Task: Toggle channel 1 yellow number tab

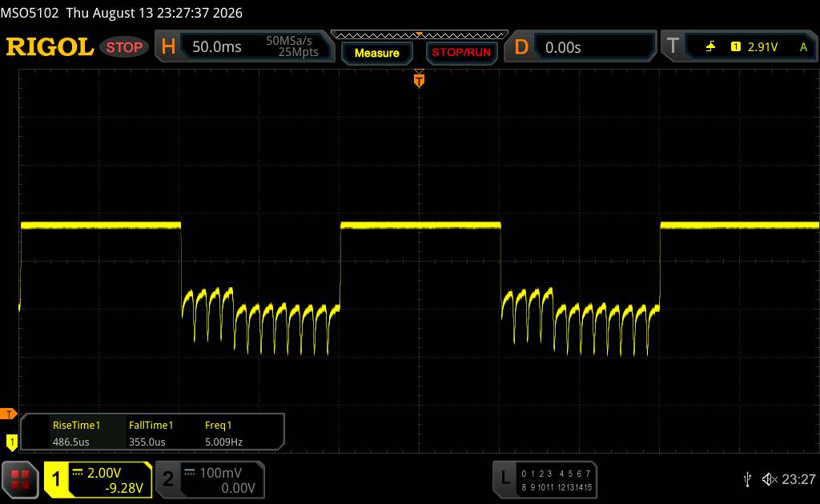Action: [x=56, y=479]
